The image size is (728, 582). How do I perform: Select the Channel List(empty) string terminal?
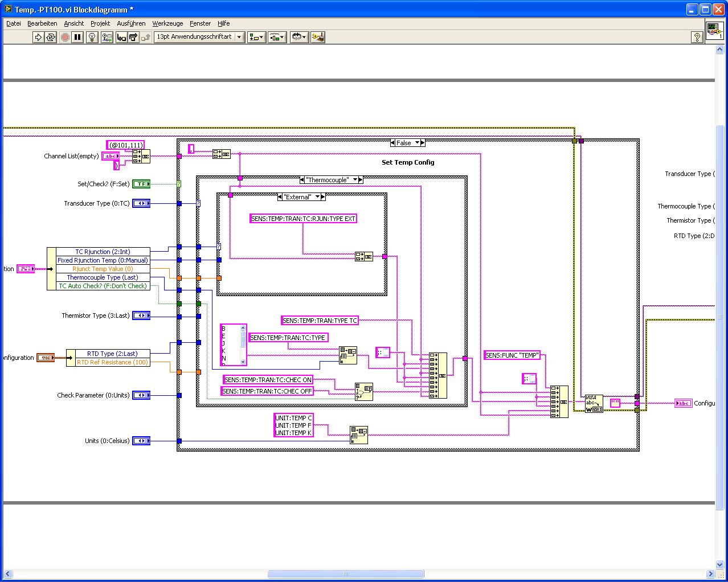[111, 156]
